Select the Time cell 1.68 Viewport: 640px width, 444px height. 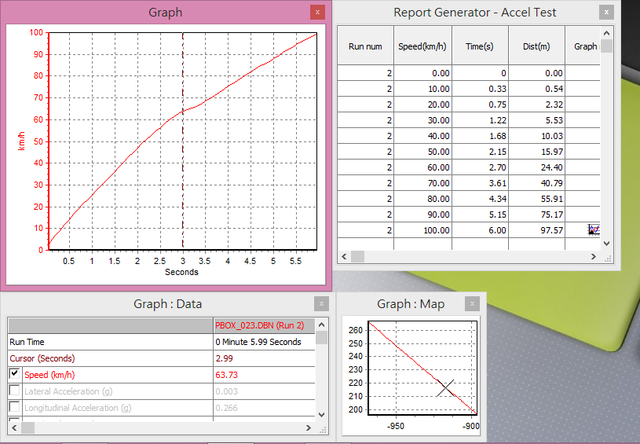[x=480, y=136]
